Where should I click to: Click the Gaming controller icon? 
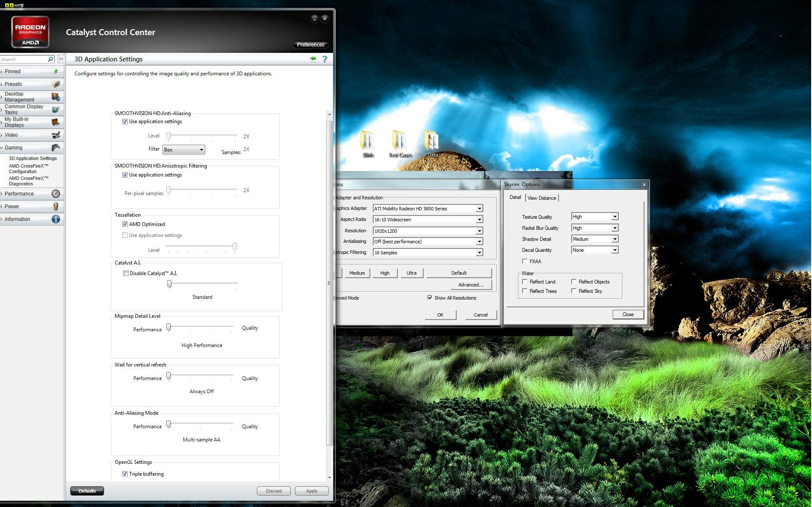tap(56, 148)
